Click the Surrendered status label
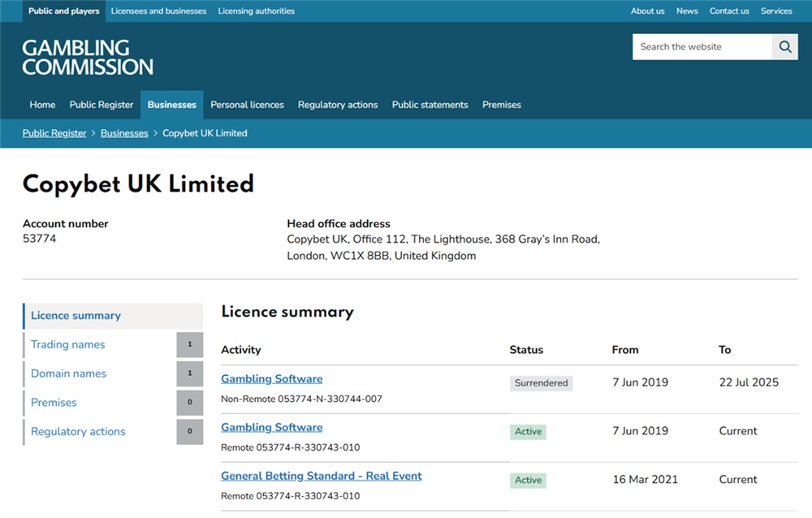812x518 pixels. [x=541, y=383]
